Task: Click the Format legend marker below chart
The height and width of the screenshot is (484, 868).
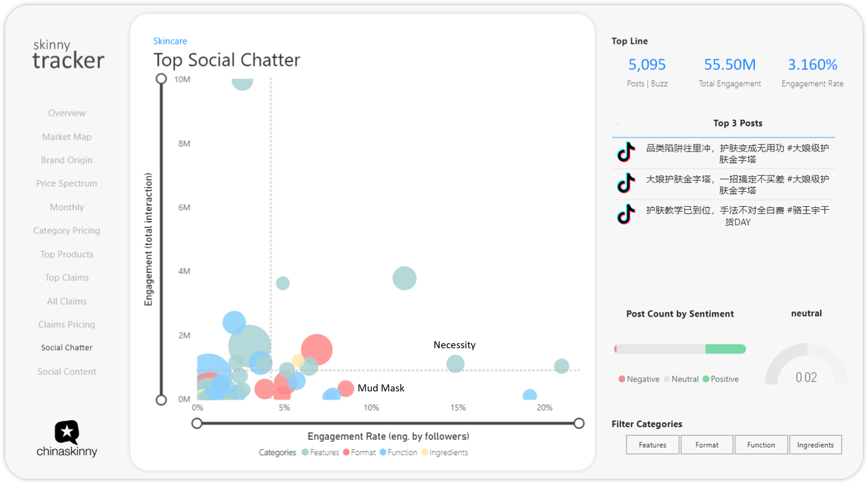Action: coord(346,452)
